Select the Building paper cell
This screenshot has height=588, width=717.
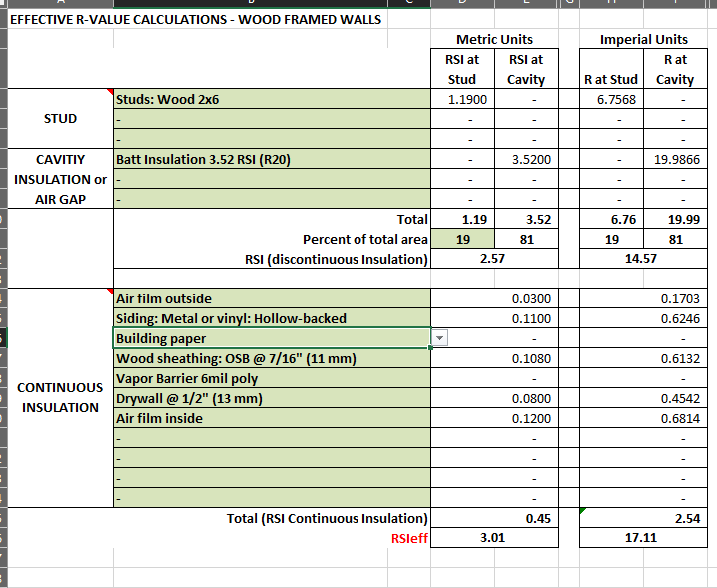(x=272, y=338)
